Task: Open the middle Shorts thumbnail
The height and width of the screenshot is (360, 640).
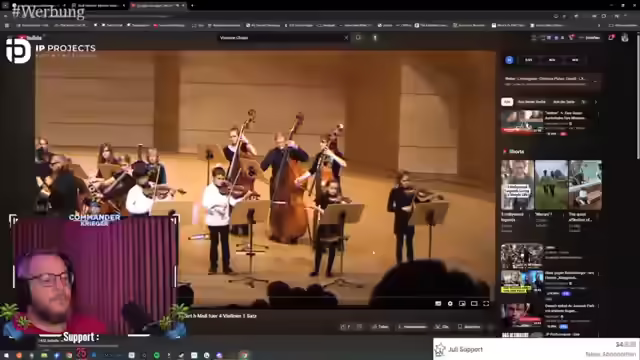Action: pyautogui.click(x=551, y=185)
